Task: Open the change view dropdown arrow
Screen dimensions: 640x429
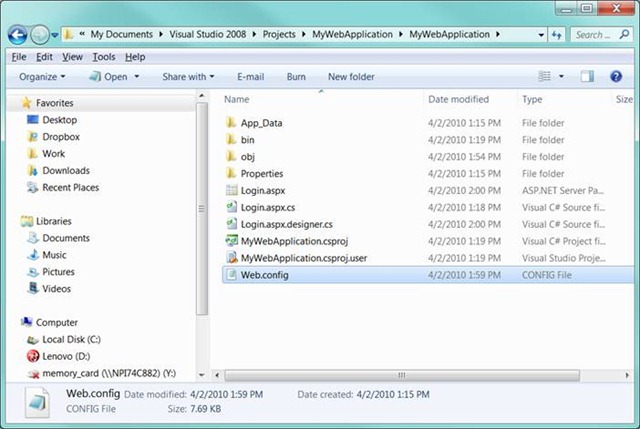Action: point(561,76)
